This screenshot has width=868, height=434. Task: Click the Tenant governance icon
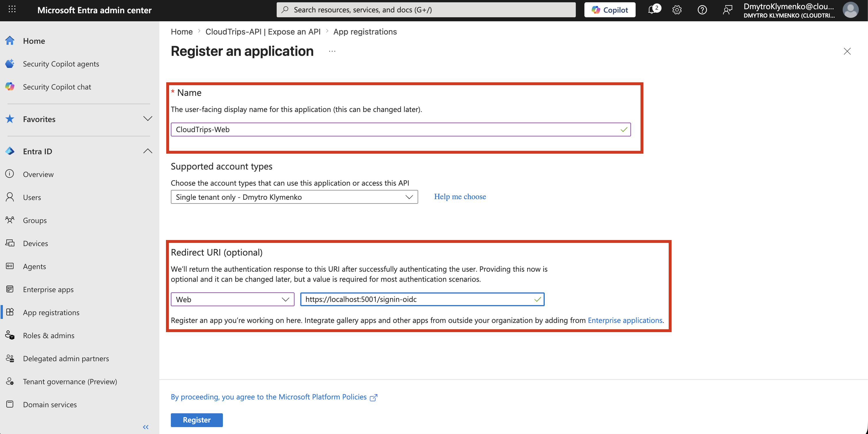point(10,381)
